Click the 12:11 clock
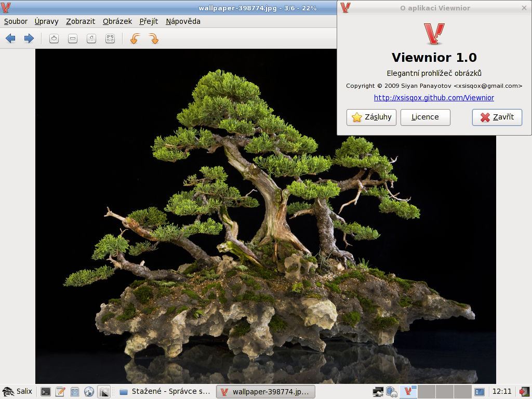 click(501, 392)
